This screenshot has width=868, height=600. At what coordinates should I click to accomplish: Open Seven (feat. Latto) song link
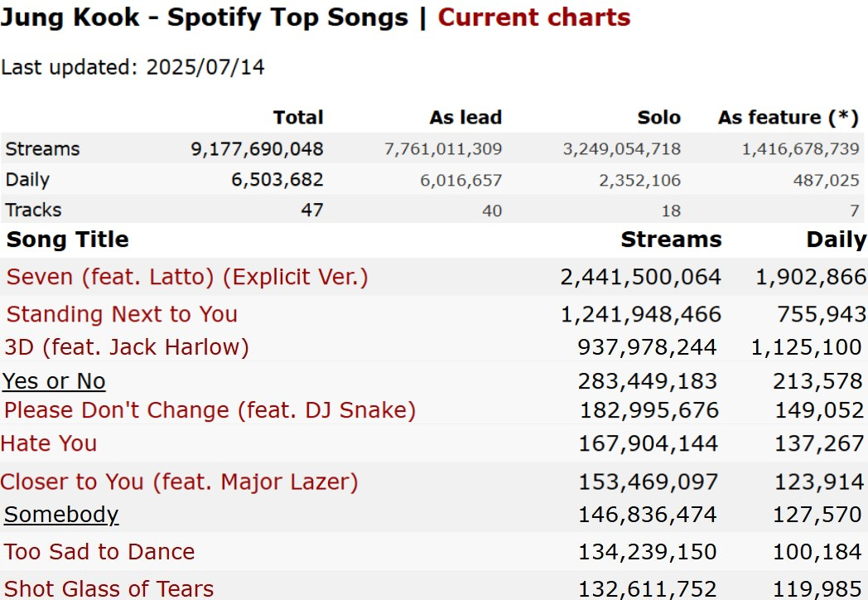click(187, 277)
